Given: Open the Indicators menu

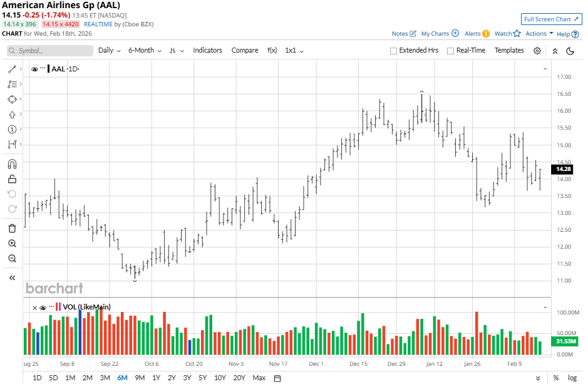Looking at the screenshot, I should 207,50.
